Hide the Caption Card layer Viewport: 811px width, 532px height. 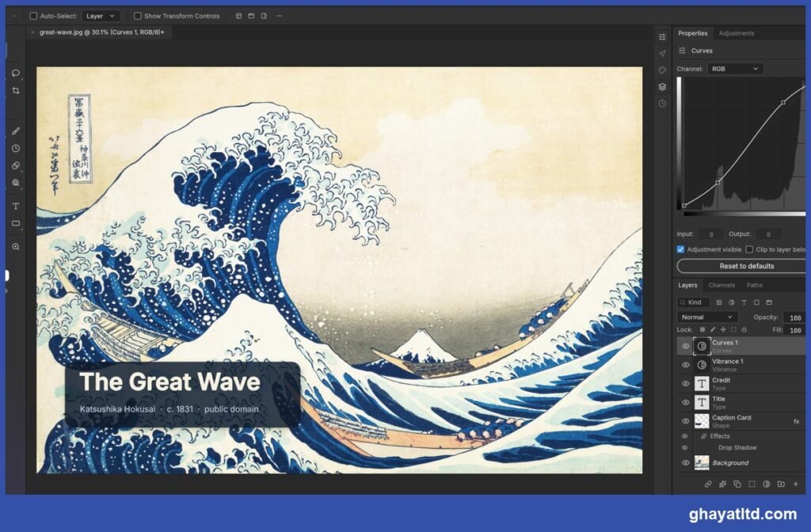click(685, 421)
